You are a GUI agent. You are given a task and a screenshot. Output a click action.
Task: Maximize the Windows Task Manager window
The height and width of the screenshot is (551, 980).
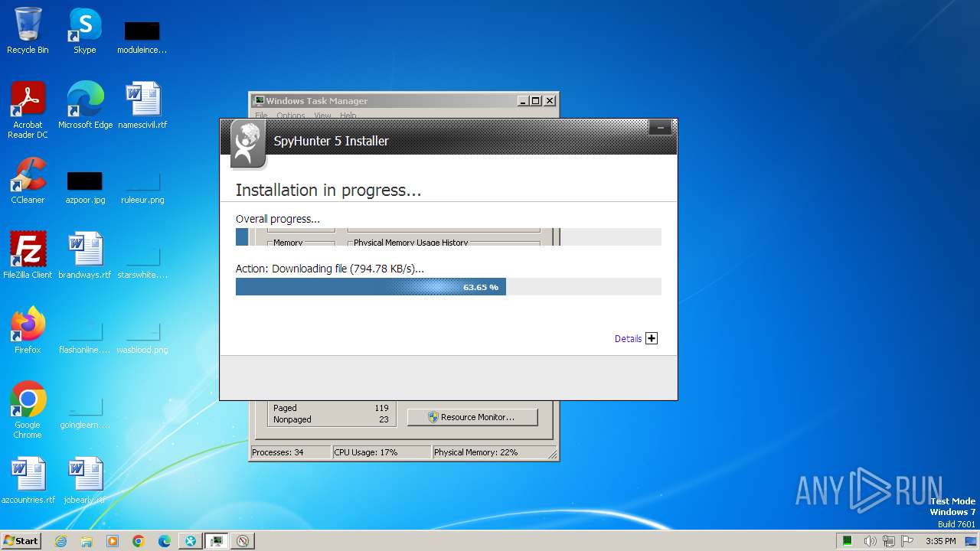[536, 100]
